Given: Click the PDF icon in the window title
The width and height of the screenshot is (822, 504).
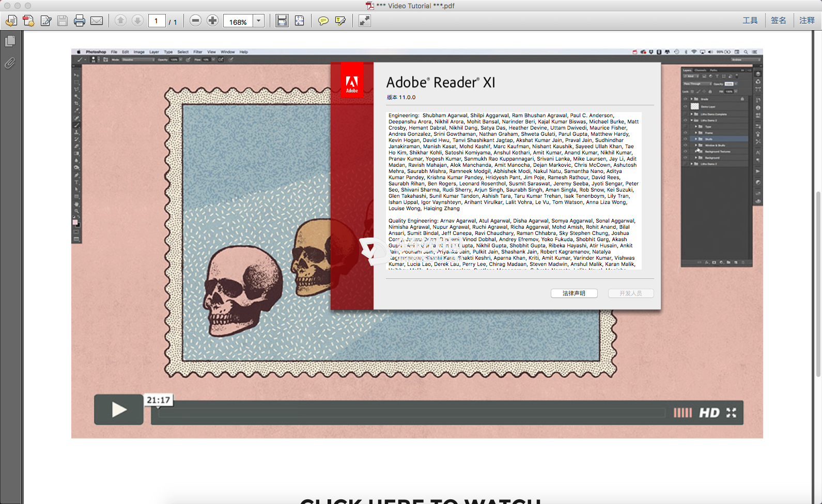Looking at the screenshot, I should click(370, 6).
